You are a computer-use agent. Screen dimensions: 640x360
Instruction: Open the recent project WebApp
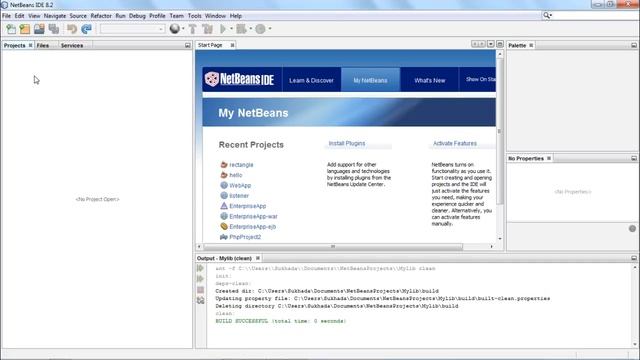[240, 185]
